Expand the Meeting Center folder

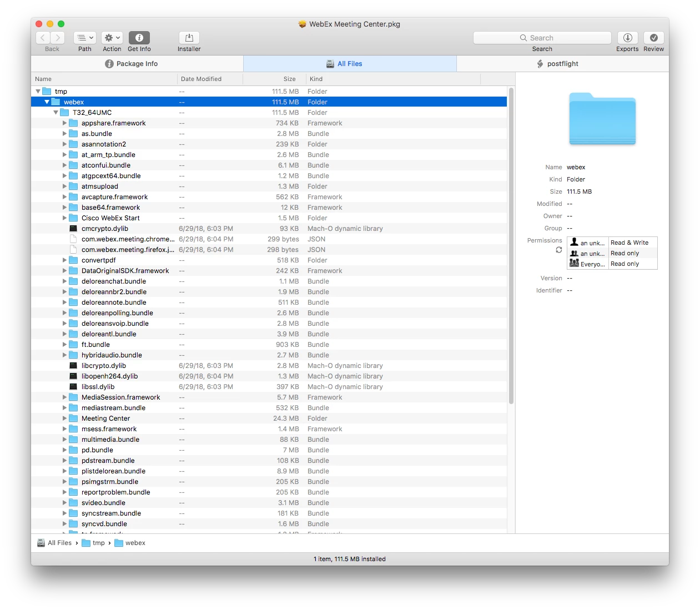click(x=64, y=419)
